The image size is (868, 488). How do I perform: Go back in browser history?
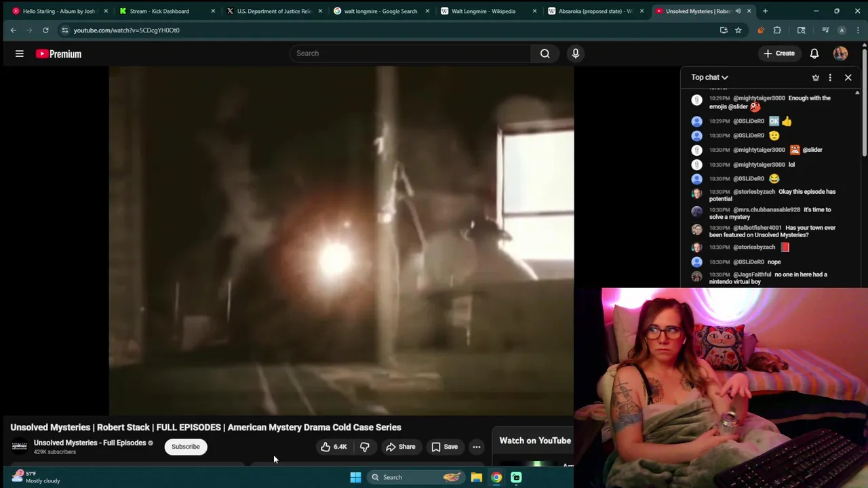(x=13, y=30)
